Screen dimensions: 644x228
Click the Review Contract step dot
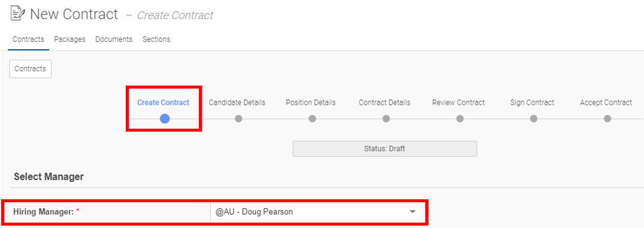coord(460,118)
